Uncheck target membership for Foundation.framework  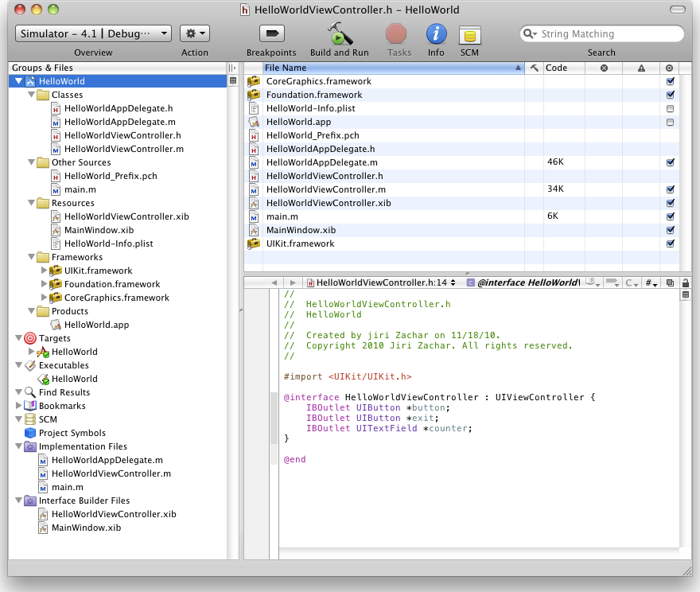click(x=670, y=95)
